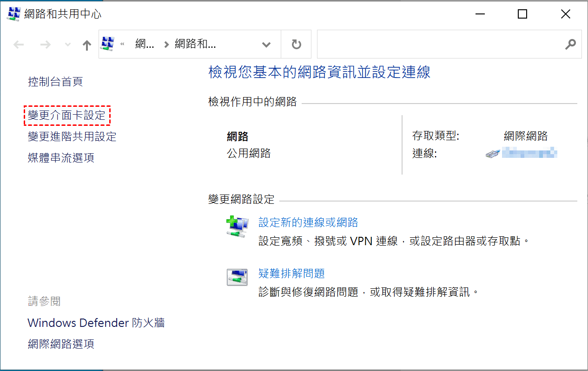The width and height of the screenshot is (588, 371).
Task: Click the Back arrow in navigation bar
Action: click(19, 45)
